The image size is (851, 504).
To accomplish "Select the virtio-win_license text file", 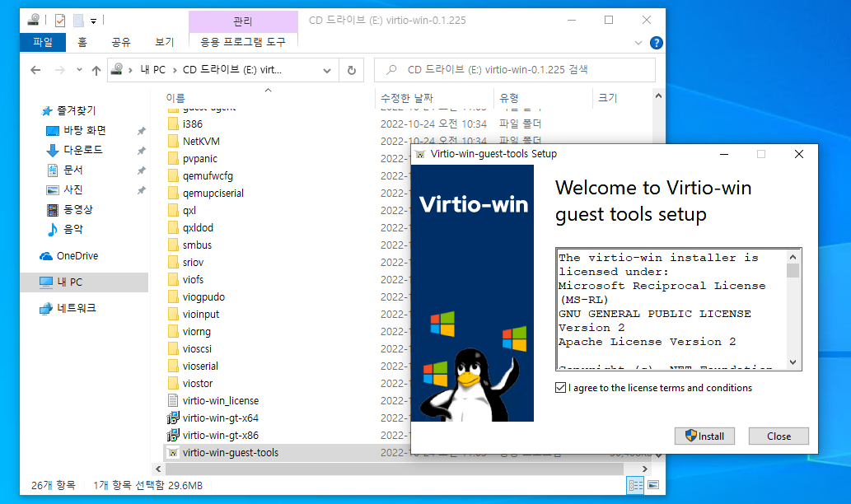I will 220,401.
